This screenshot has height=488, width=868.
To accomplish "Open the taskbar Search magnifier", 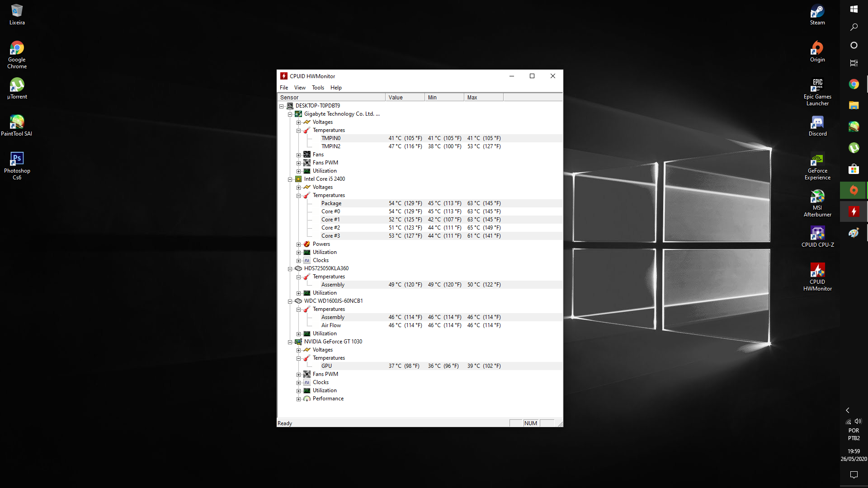I will click(x=854, y=27).
